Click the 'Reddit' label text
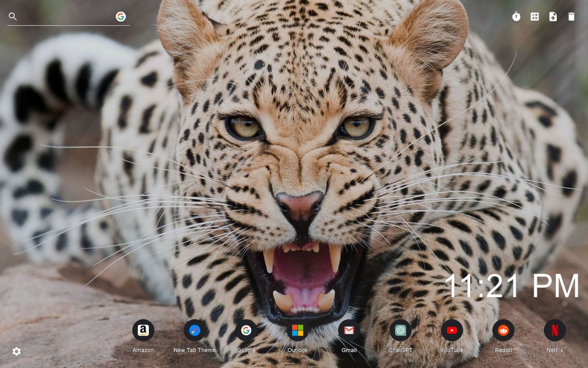The width and height of the screenshot is (588, 368). [x=503, y=350]
